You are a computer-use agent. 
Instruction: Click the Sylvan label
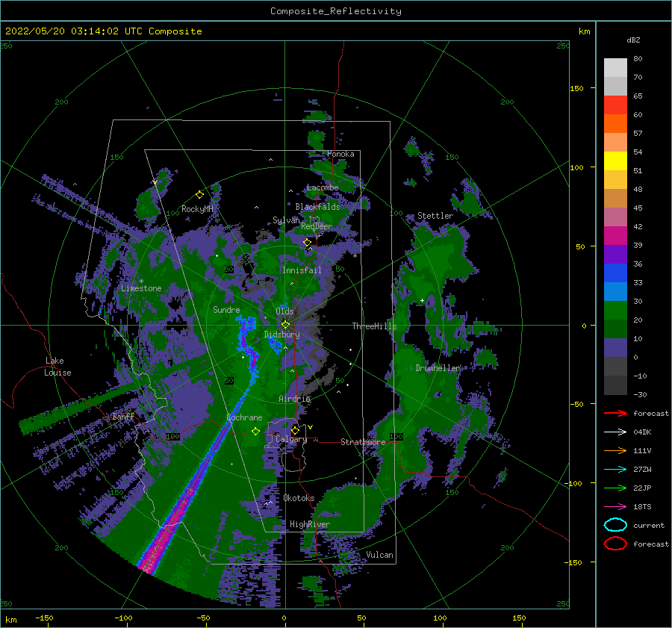(286, 220)
